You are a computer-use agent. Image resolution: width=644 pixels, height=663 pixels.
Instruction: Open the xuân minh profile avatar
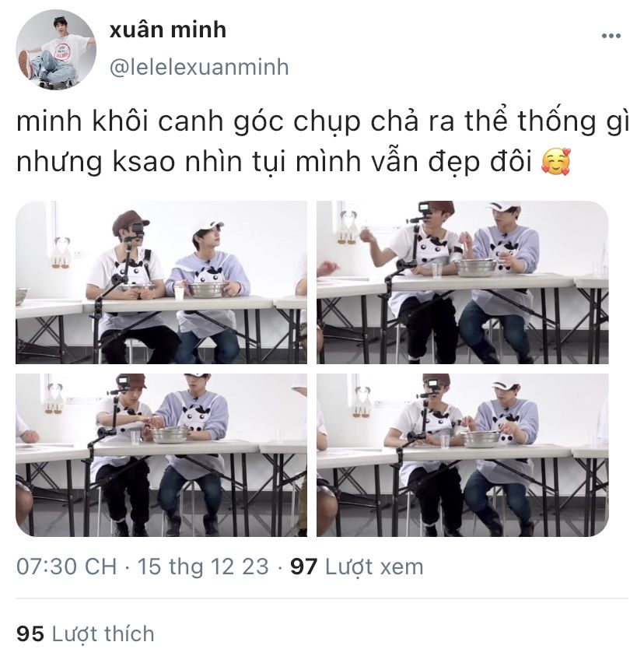56,50
